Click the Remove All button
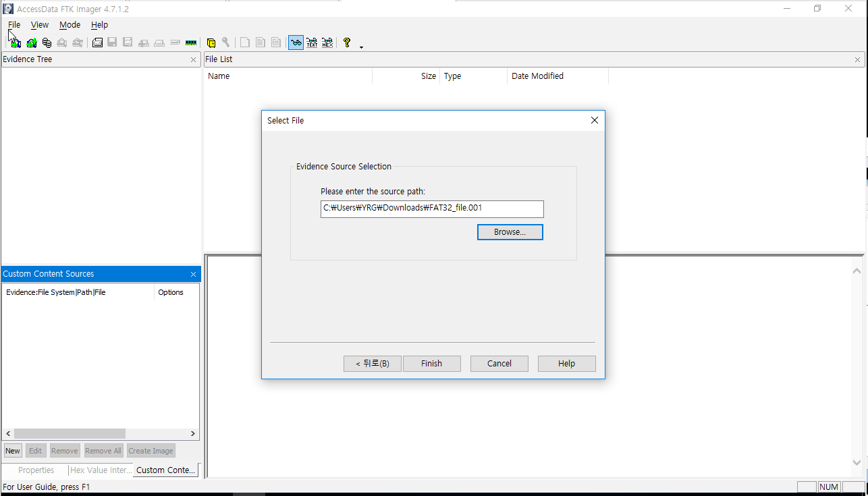This screenshot has height=496, width=868. pyautogui.click(x=103, y=451)
